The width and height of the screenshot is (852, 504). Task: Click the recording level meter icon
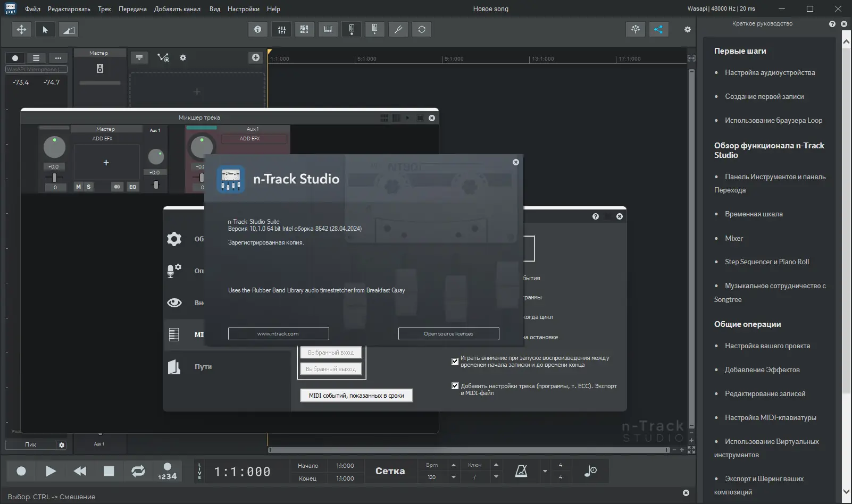(x=352, y=30)
